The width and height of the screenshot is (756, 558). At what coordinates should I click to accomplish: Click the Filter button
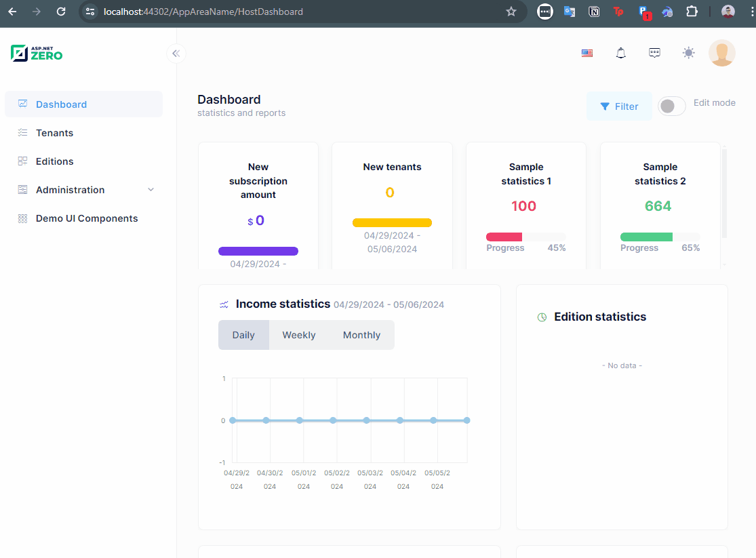(x=619, y=106)
